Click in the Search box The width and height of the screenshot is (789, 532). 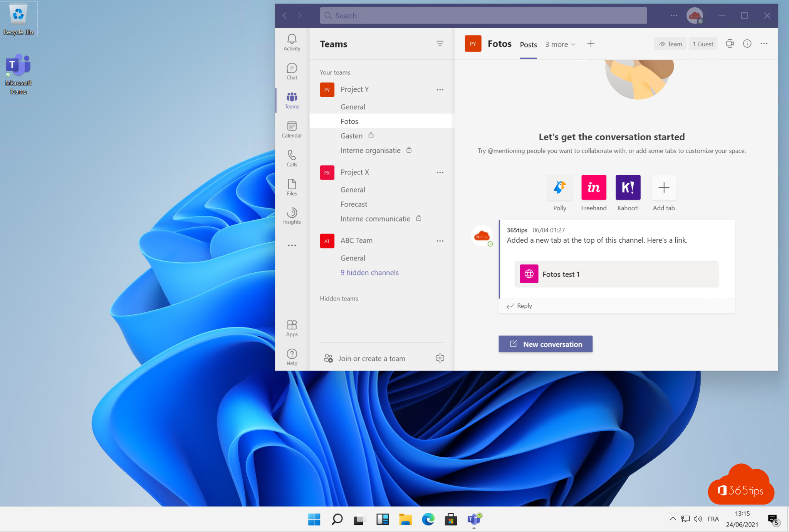tap(483, 16)
